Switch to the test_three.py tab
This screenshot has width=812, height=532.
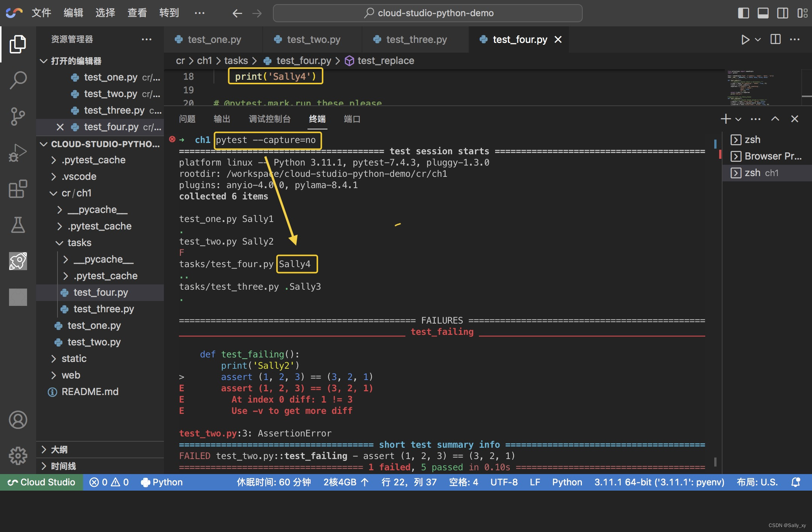pyautogui.click(x=416, y=40)
